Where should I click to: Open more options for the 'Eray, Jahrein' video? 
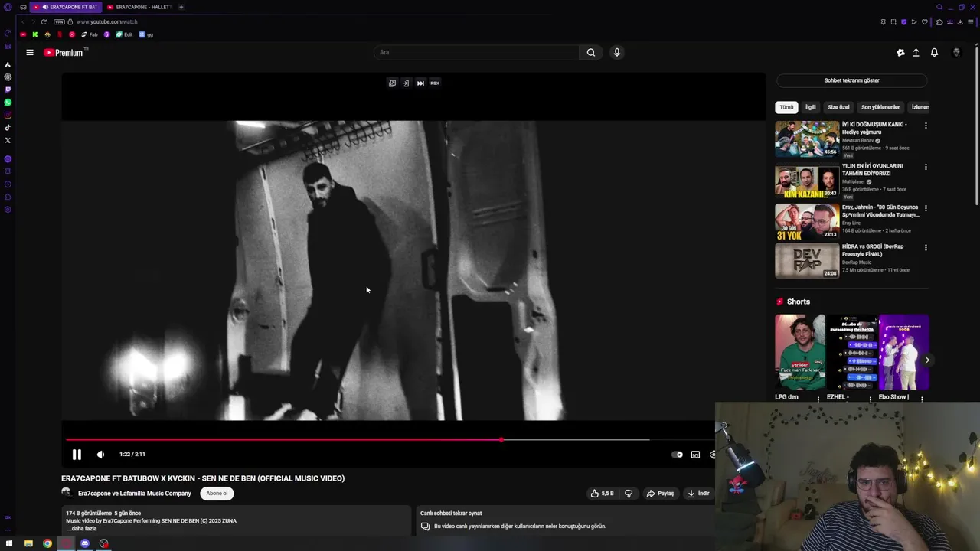click(926, 208)
